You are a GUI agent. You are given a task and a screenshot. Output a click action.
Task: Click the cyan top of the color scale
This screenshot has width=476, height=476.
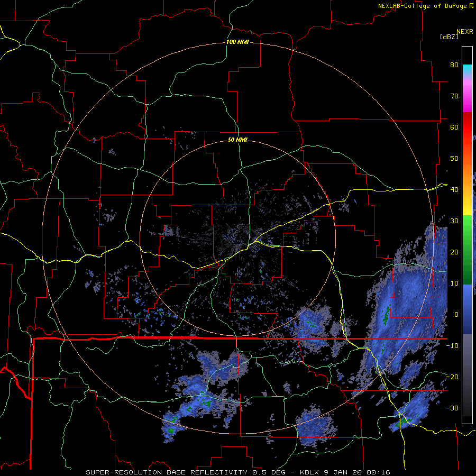(x=467, y=69)
